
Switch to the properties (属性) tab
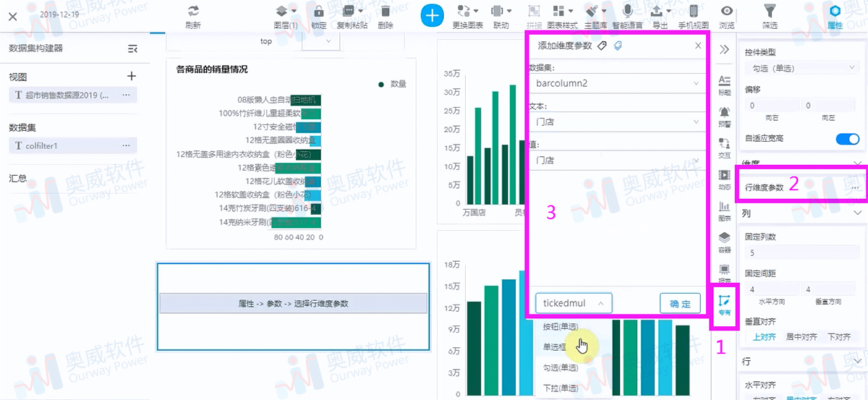pos(835,16)
